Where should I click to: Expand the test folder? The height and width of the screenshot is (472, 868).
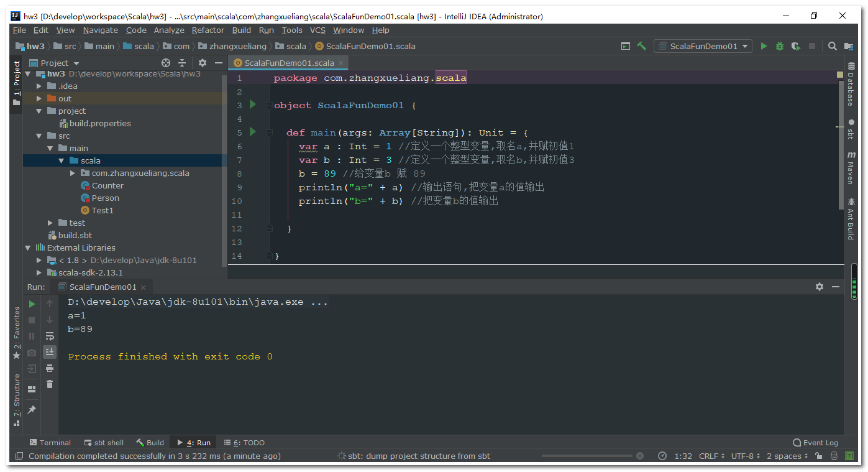50,223
